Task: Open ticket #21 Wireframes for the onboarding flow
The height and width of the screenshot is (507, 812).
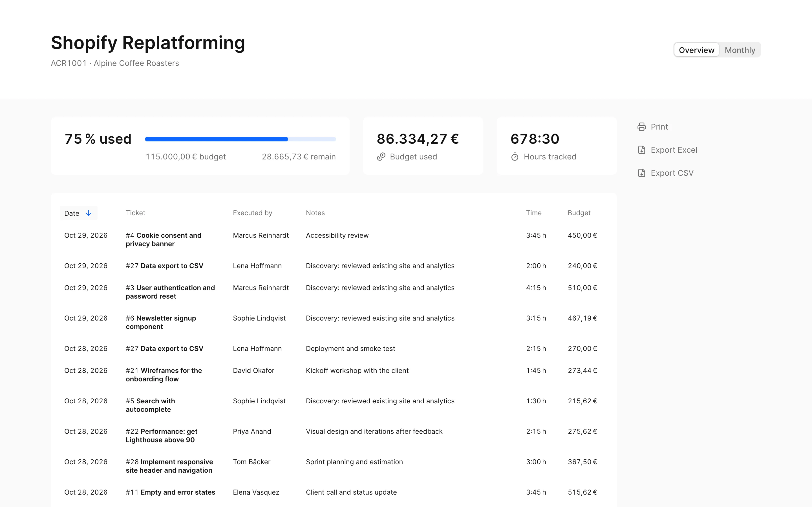Action: [x=164, y=375]
